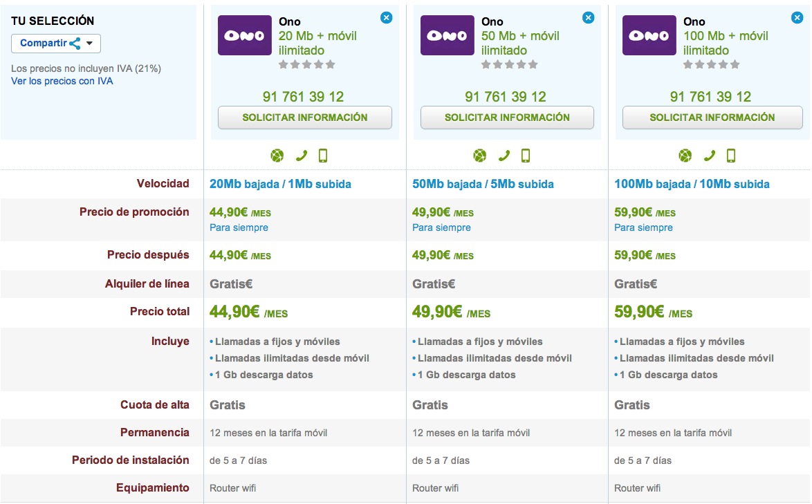
Task: Click the 'Precio total' row label
Action: (x=160, y=312)
